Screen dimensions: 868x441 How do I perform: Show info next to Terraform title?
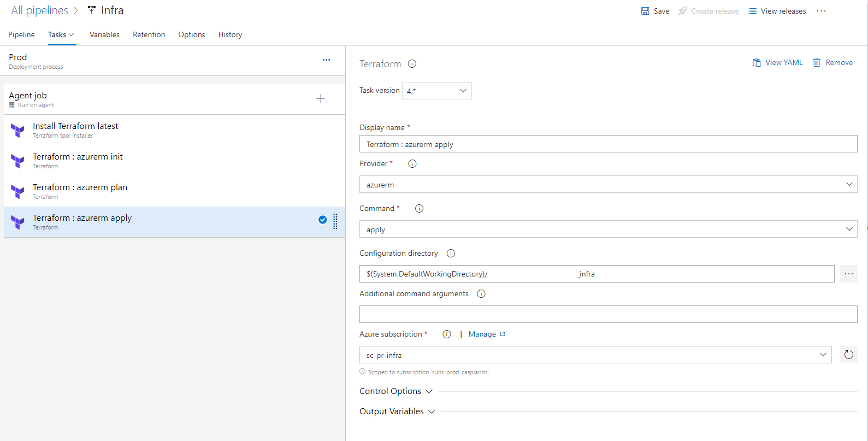pos(412,64)
